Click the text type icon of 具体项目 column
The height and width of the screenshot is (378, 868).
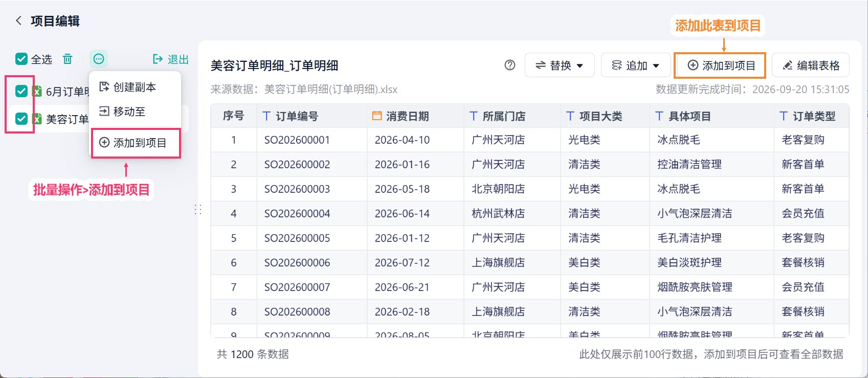click(x=659, y=116)
